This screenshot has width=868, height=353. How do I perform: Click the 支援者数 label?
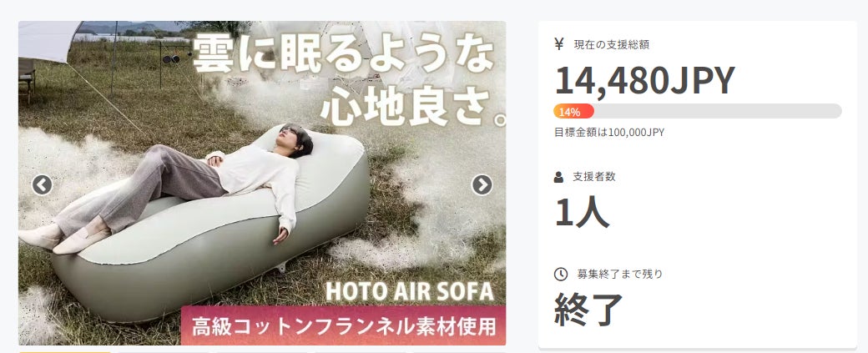pos(594,177)
